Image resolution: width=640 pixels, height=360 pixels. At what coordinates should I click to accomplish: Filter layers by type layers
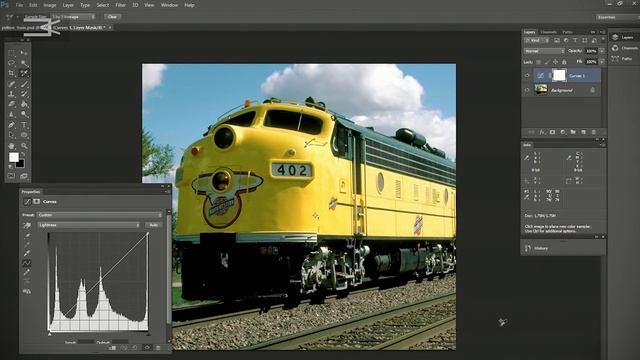coord(575,40)
